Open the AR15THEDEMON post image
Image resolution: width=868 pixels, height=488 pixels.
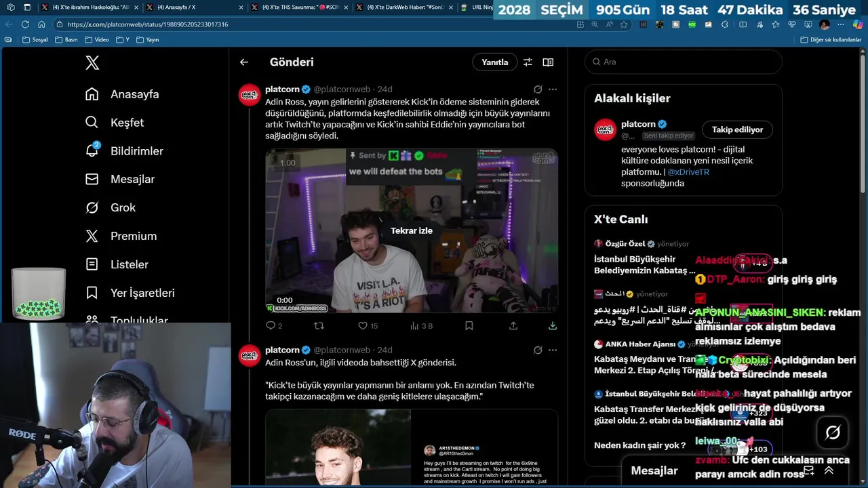point(412,447)
